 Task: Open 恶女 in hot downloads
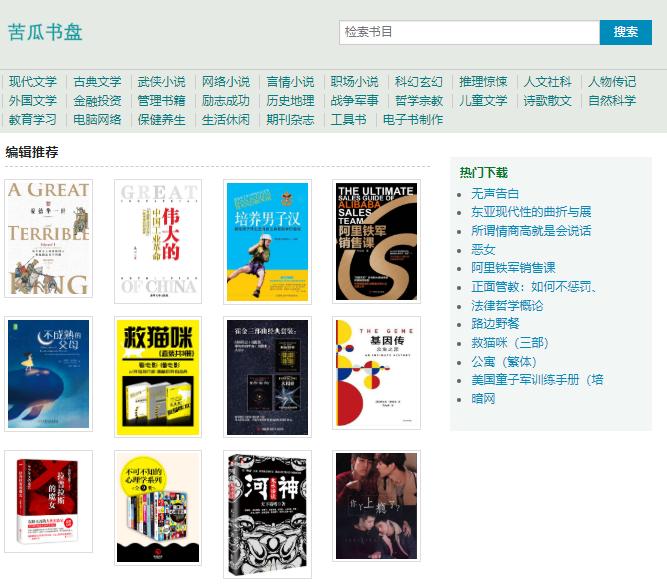click(x=483, y=250)
